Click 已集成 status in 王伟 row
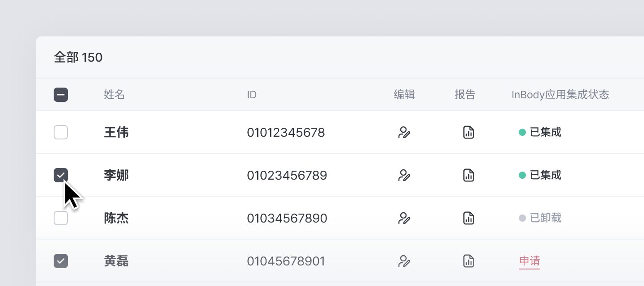The image size is (644, 286). 540,132
